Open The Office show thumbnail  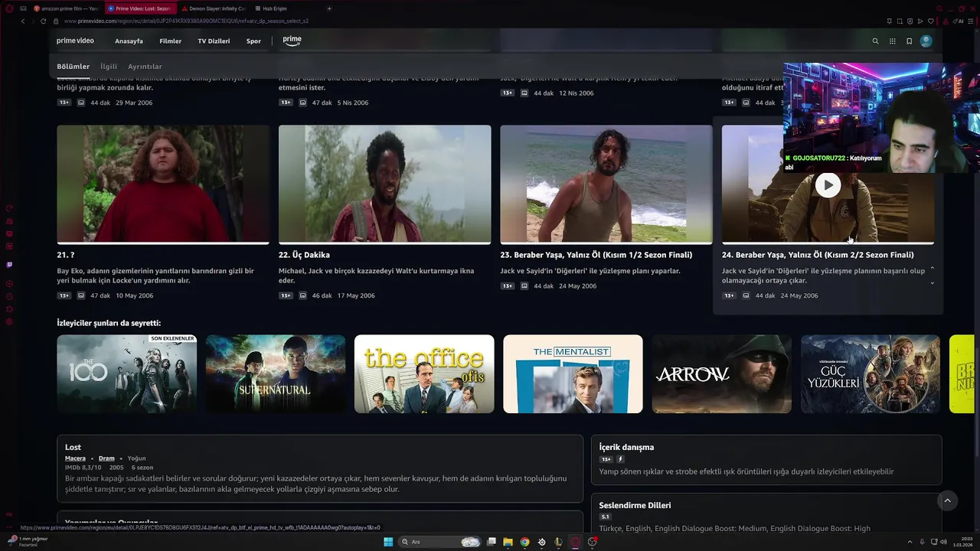(424, 373)
